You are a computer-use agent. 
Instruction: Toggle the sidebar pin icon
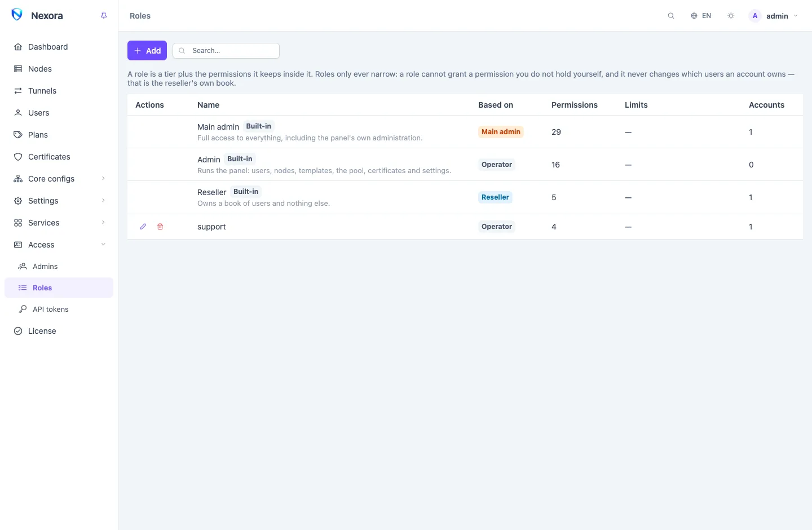[104, 16]
